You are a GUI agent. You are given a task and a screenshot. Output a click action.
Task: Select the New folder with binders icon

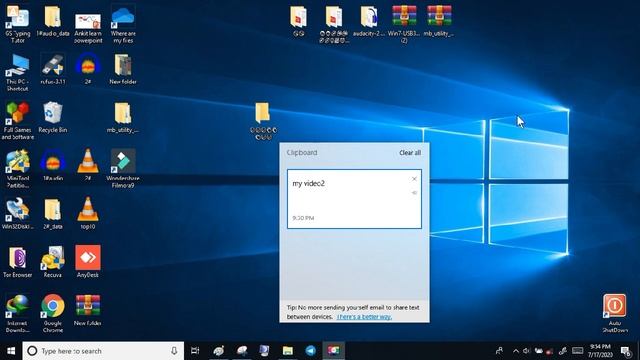tap(123, 69)
